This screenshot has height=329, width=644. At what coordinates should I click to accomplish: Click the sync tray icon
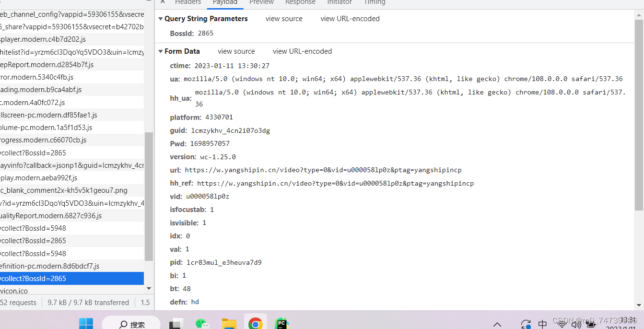click(526, 325)
